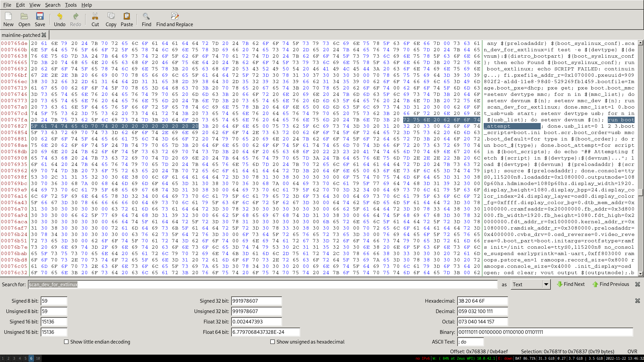Open the File menu
This screenshot has height=362, width=644.
[x=7, y=5]
